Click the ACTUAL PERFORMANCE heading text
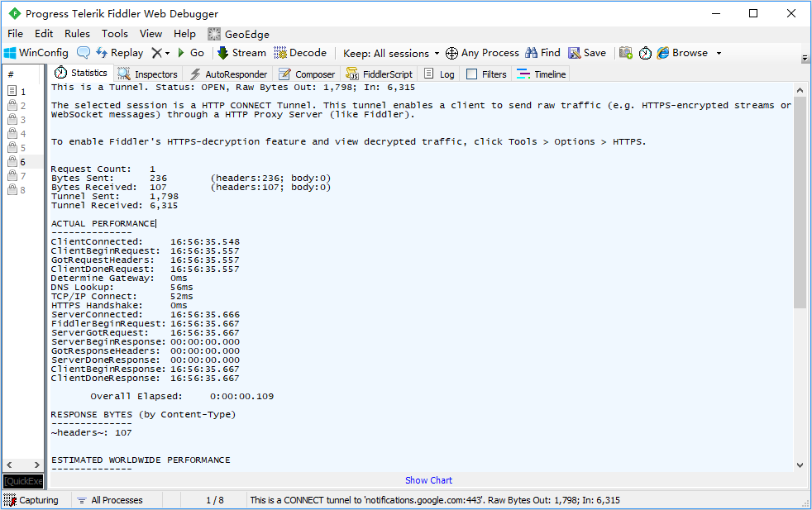Image resolution: width=812 pixels, height=510 pixels. tap(103, 224)
